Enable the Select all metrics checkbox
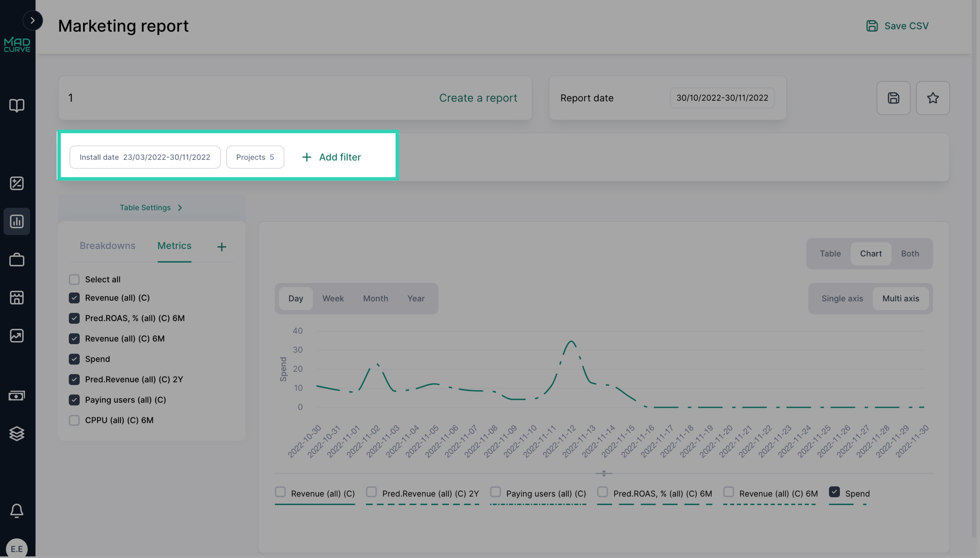Screen dimensions: 980x558 tap(74, 280)
